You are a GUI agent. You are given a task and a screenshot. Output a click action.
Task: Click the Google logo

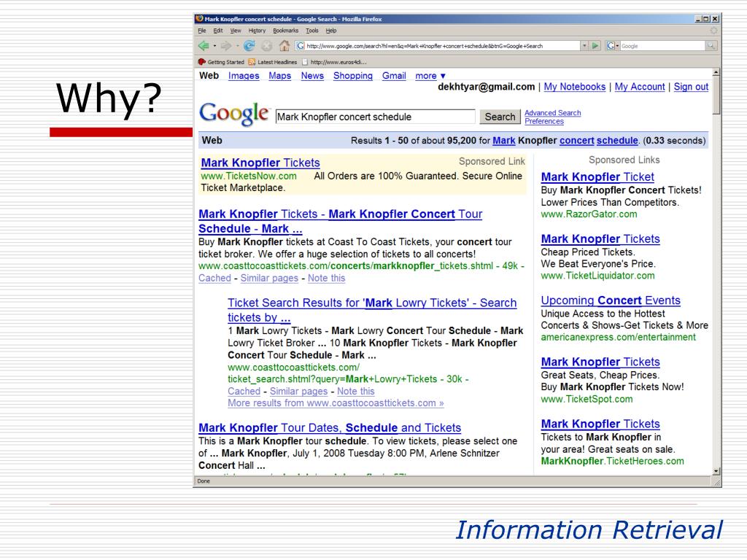click(x=234, y=114)
